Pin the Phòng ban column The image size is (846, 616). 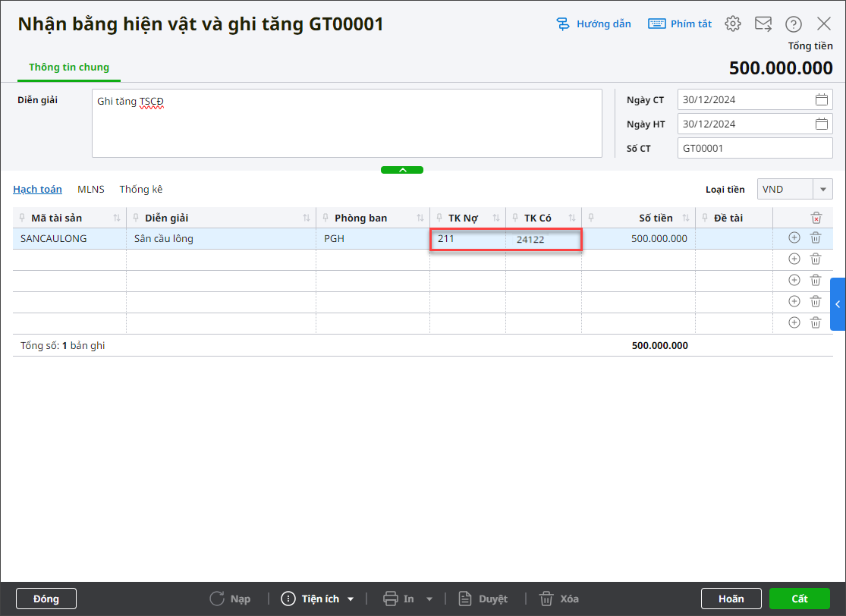pyautogui.click(x=326, y=218)
